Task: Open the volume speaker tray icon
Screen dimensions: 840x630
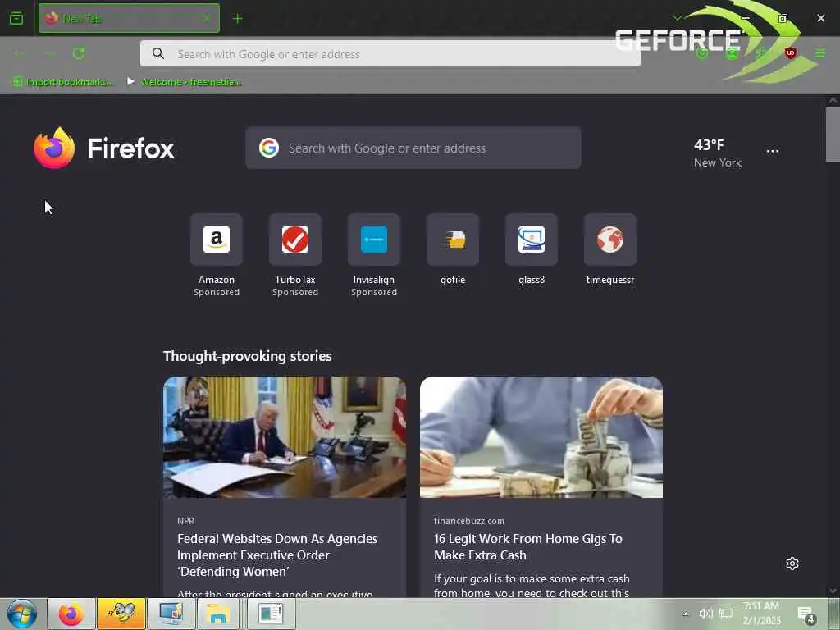Action: (x=705, y=614)
